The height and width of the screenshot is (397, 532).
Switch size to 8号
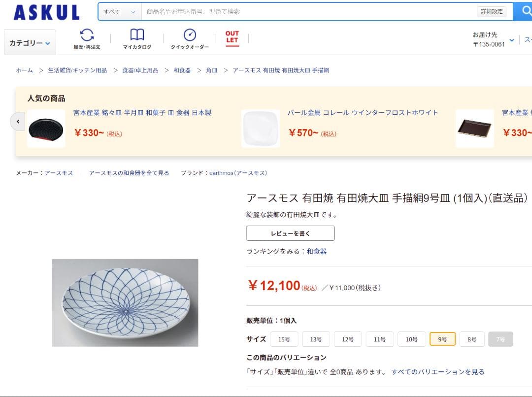[472, 339]
